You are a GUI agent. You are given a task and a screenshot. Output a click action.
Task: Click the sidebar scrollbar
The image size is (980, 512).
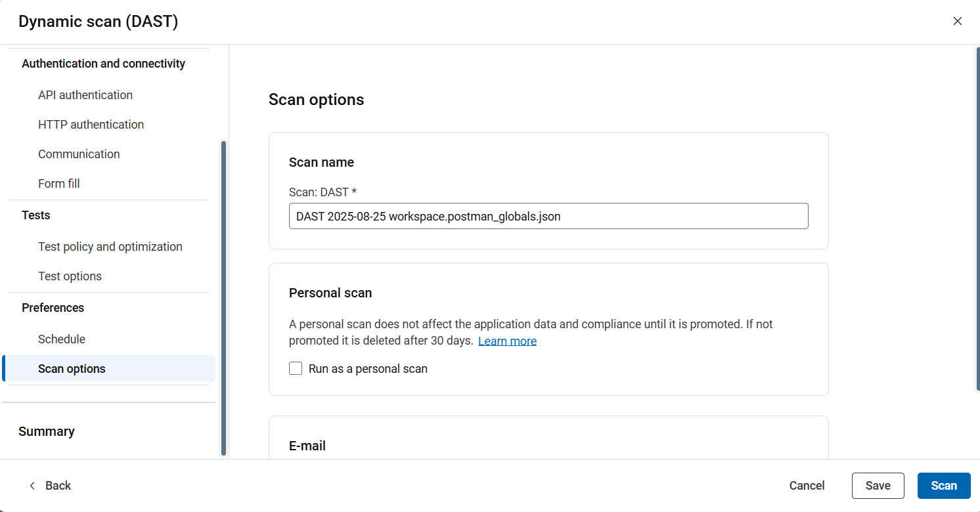[x=223, y=295]
